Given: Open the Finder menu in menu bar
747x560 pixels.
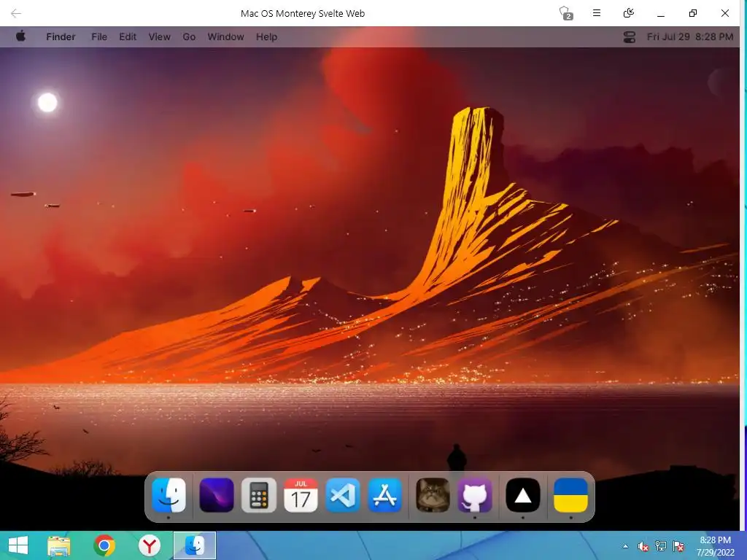Looking at the screenshot, I should [61, 36].
